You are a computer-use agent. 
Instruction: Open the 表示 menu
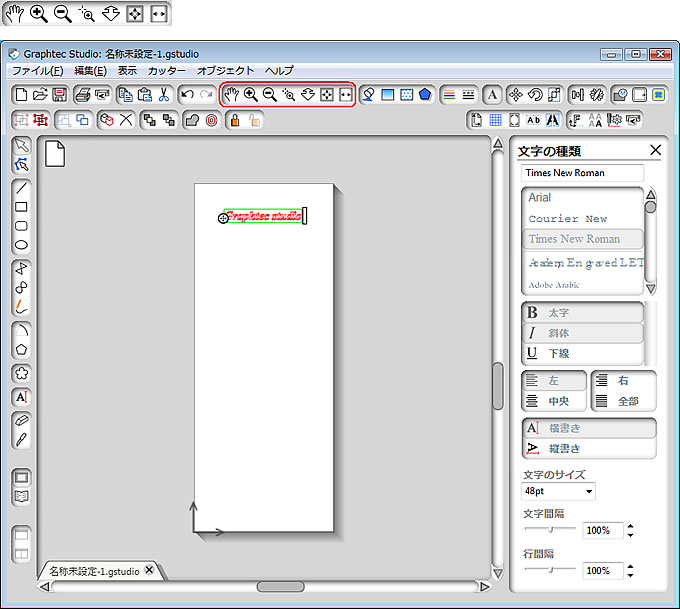[127, 71]
